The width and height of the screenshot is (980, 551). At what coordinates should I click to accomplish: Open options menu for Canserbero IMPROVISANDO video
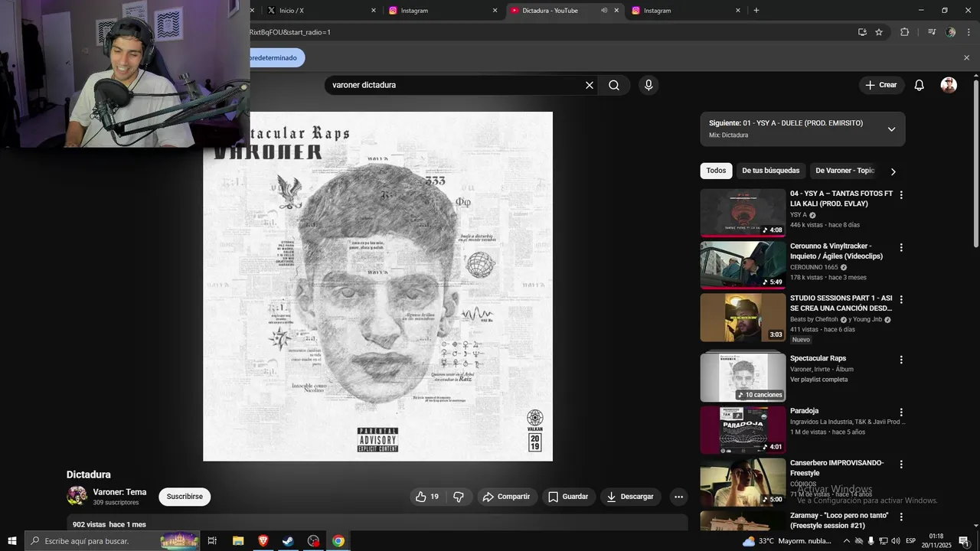[x=901, y=464]
